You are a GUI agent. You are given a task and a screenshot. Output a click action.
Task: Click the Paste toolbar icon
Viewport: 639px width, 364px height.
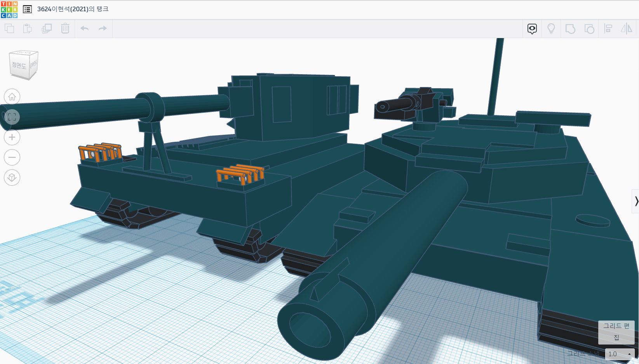click(x=28, y=28)
